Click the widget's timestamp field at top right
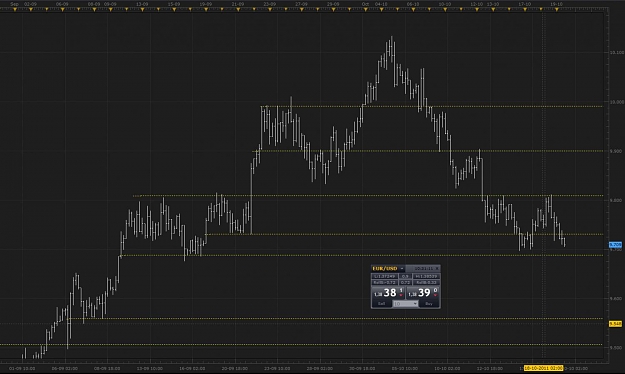625x374 pixels. tap(424, 268)
